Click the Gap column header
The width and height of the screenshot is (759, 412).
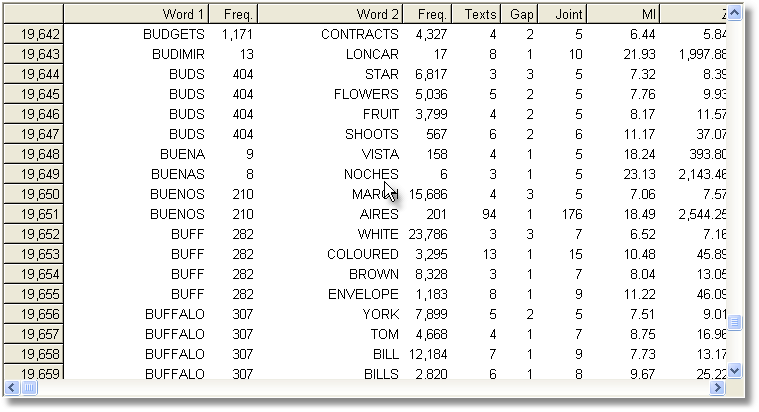point(521,14)
